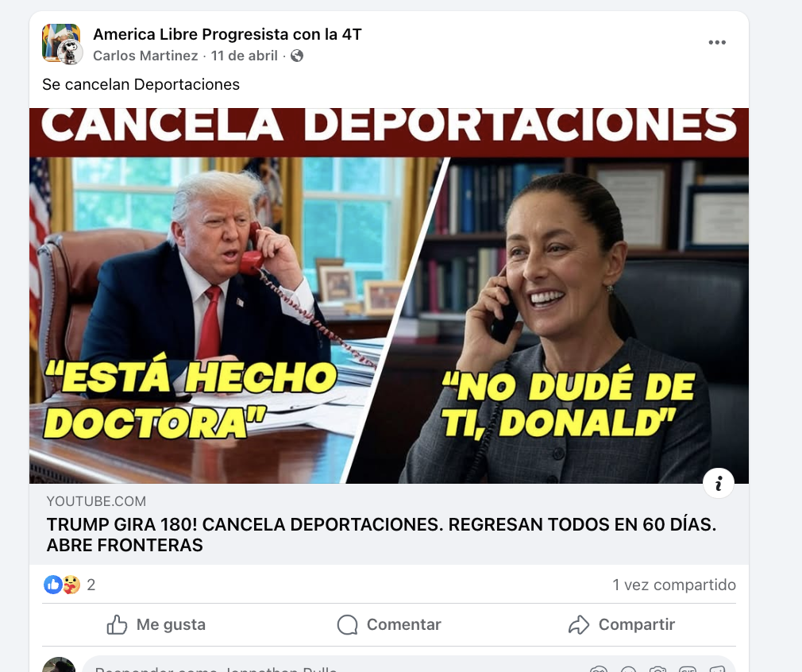Click the Comentar button
802x672 pixels.
click(389, 624)
